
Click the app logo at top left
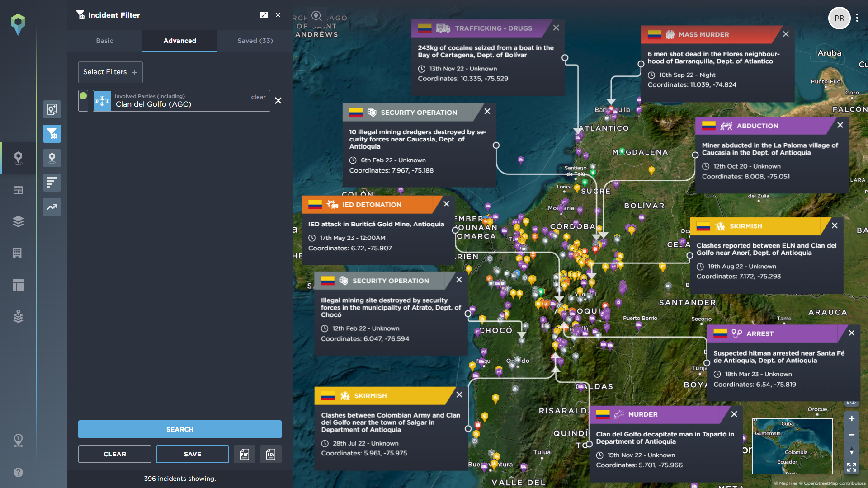pos(18,24)
